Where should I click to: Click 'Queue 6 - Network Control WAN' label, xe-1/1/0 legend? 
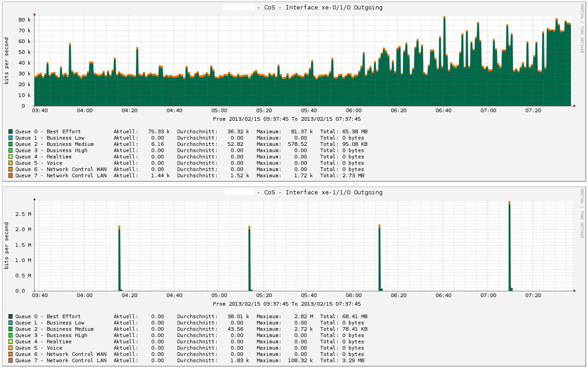click(61, 354)
